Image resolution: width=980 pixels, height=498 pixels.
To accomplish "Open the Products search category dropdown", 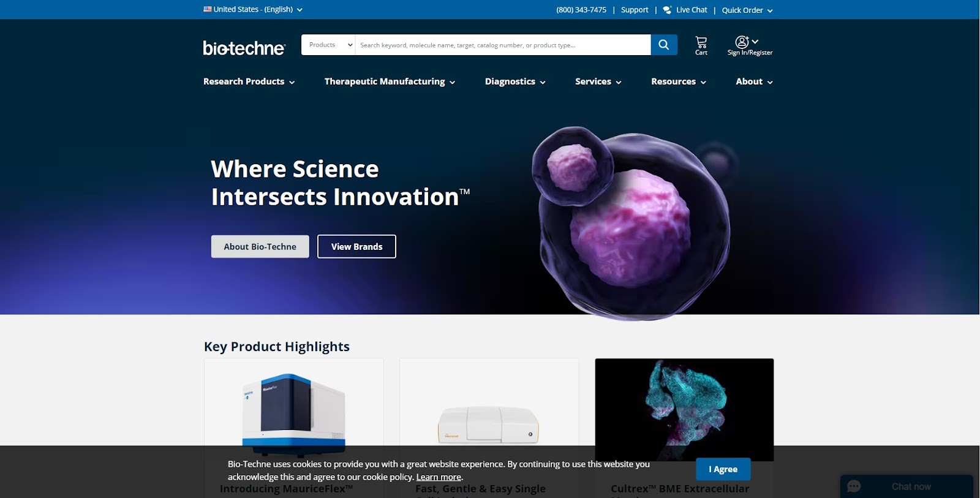I will click(x=328, y=45).
